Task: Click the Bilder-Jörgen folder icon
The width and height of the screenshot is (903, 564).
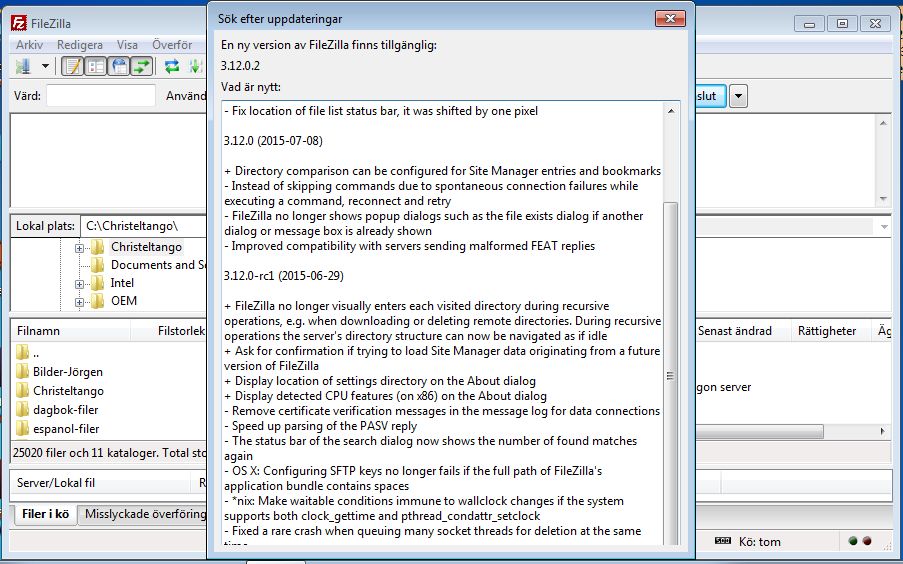Action: click(22, 371)
